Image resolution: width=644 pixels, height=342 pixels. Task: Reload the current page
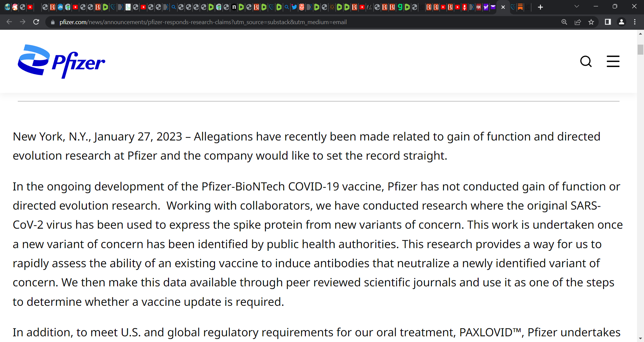point(36,22)
